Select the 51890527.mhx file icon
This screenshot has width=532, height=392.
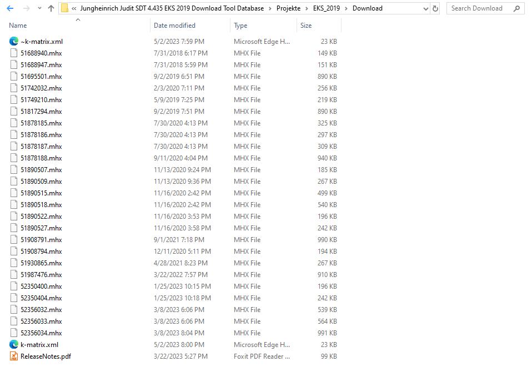click(13, 228)
